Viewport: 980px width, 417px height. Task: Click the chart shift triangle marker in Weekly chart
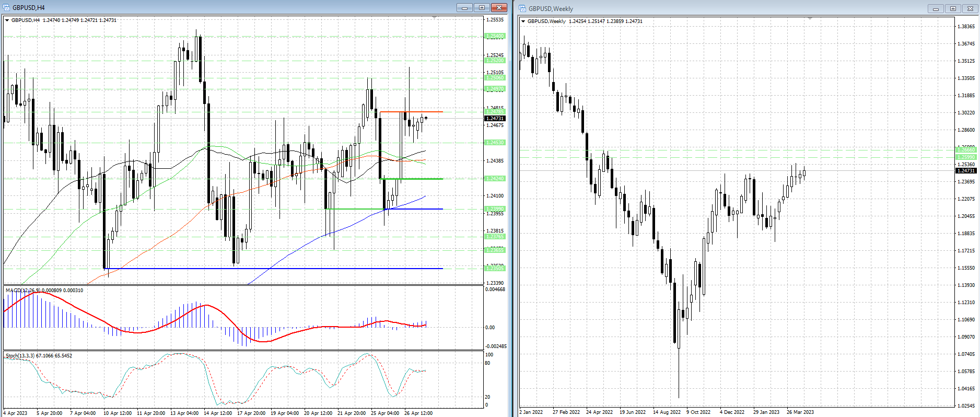pyautogui.click(x=810, y=19)
